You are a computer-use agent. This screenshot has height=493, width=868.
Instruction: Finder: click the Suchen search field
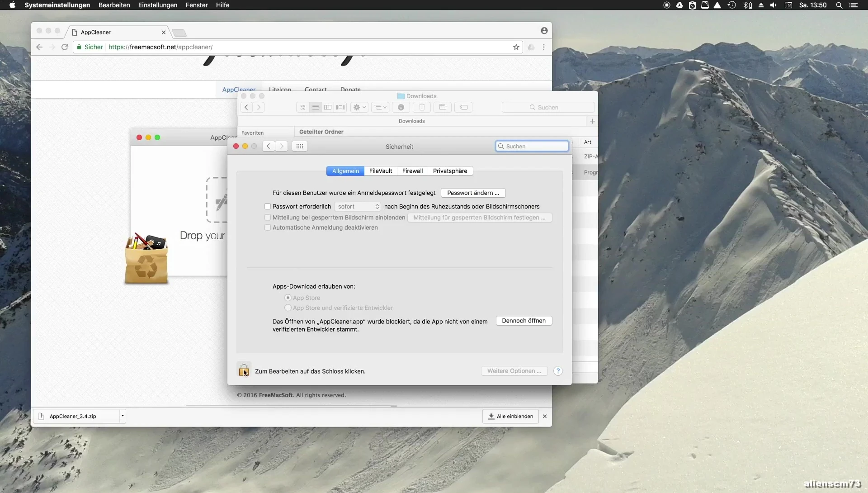(548, 107)
